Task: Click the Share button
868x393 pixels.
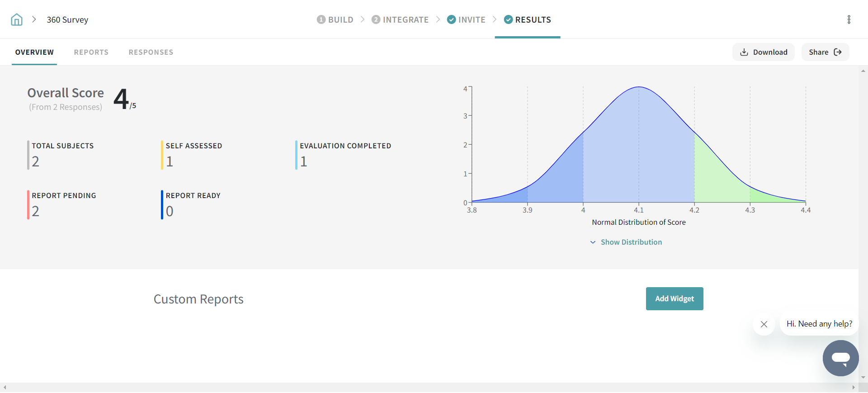Action: (825, 52)
